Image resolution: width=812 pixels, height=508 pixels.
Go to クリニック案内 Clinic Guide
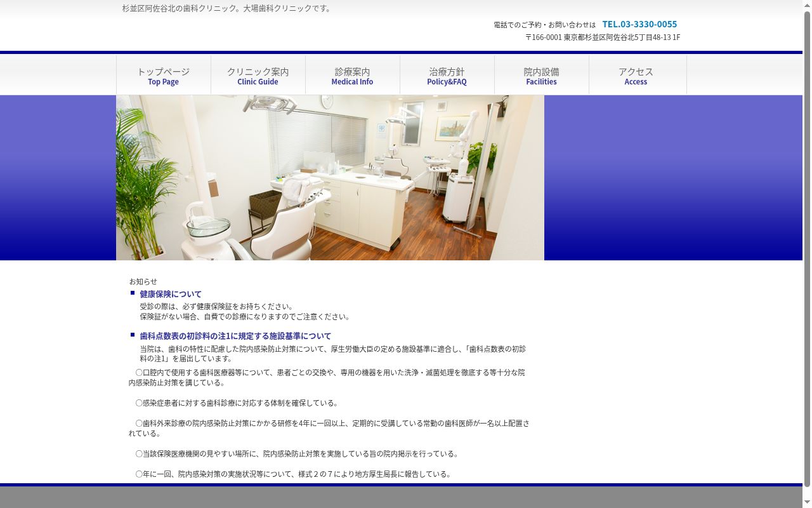click(x=258, y=76)
